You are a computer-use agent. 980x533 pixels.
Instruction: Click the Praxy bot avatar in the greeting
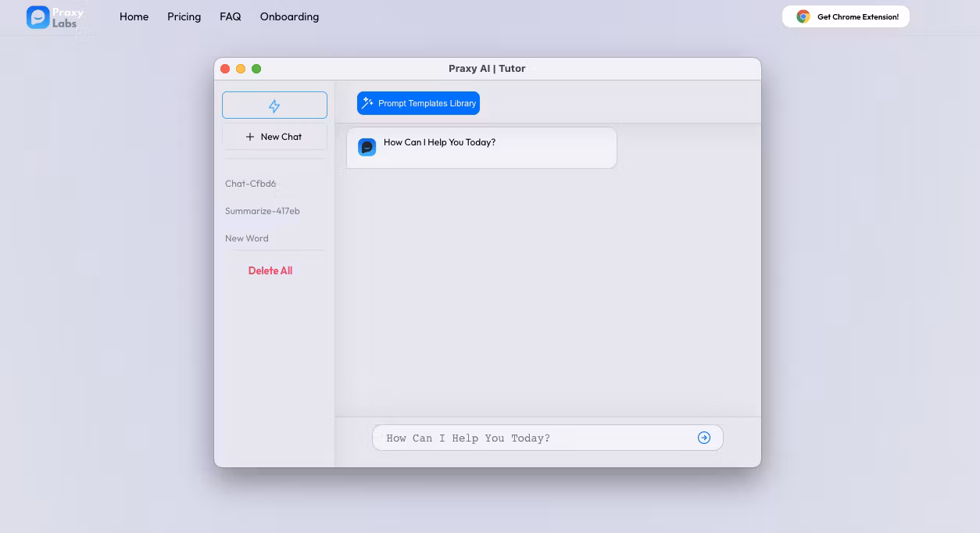367,147
